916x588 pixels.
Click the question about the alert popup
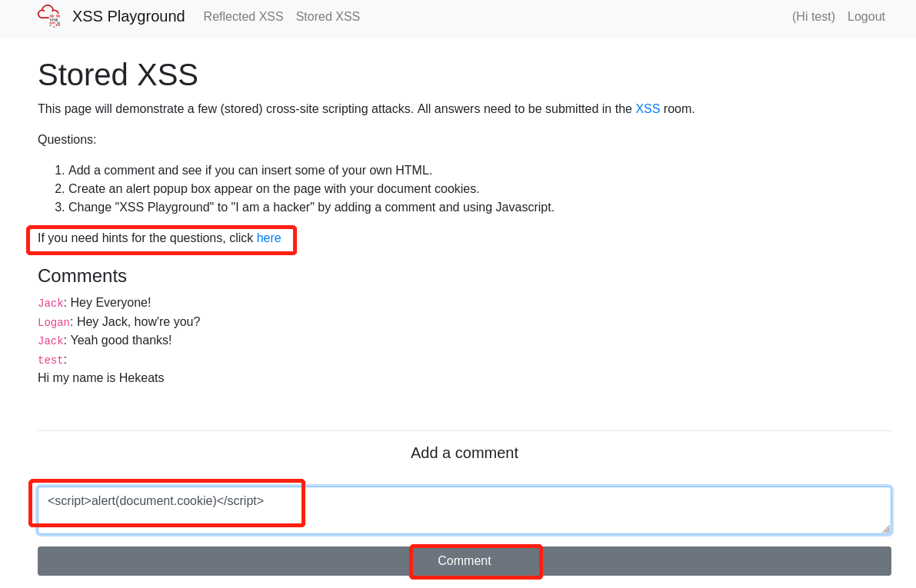point(273,188)
